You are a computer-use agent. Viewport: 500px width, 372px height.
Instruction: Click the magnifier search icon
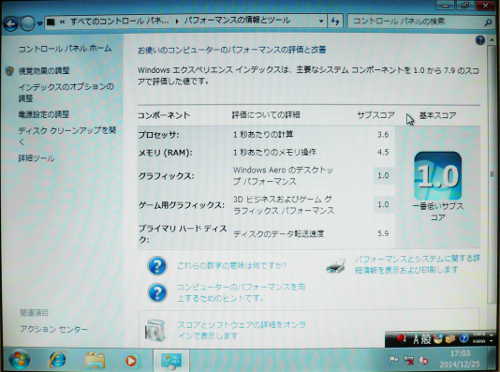pyautogui.click(x=488, y=22)
